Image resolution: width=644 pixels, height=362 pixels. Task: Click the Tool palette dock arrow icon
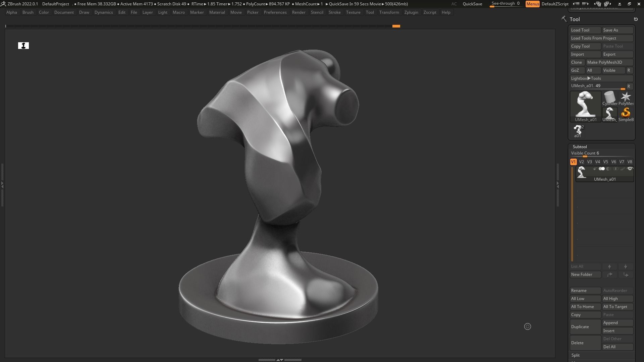[636, 19]
